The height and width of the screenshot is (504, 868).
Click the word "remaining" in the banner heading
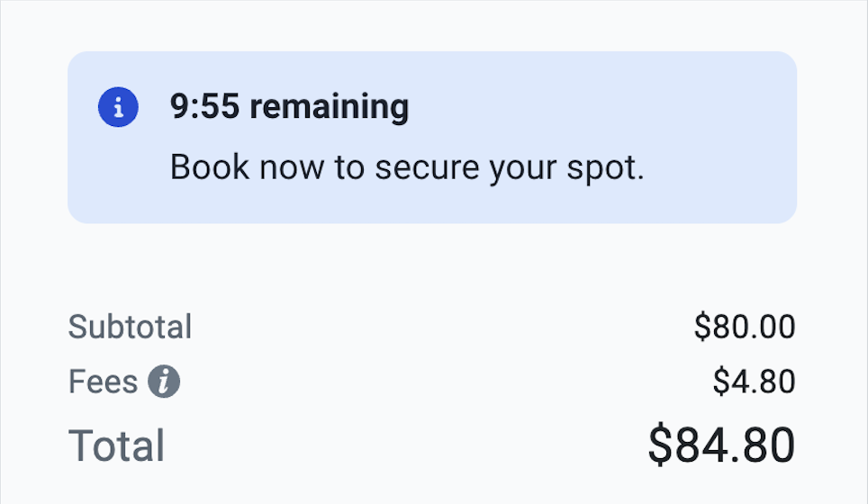[x=329, y=108]
